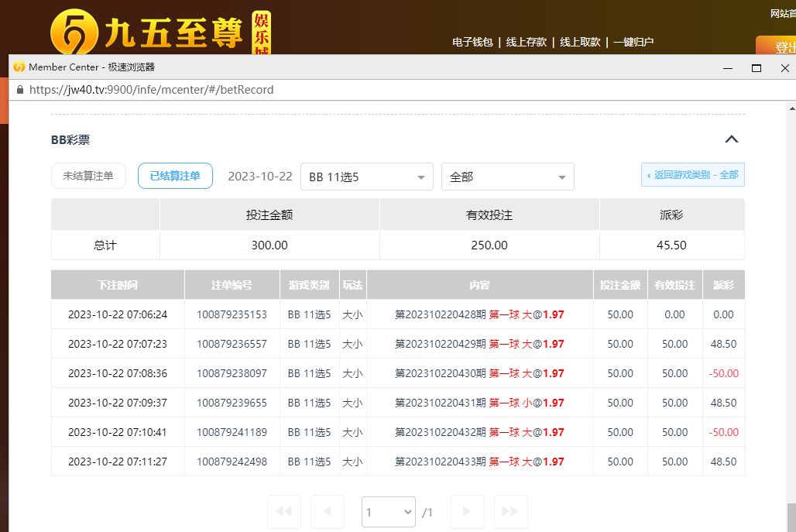Click the URL address bar text
The image size is (796, 532).
(151, 90)
